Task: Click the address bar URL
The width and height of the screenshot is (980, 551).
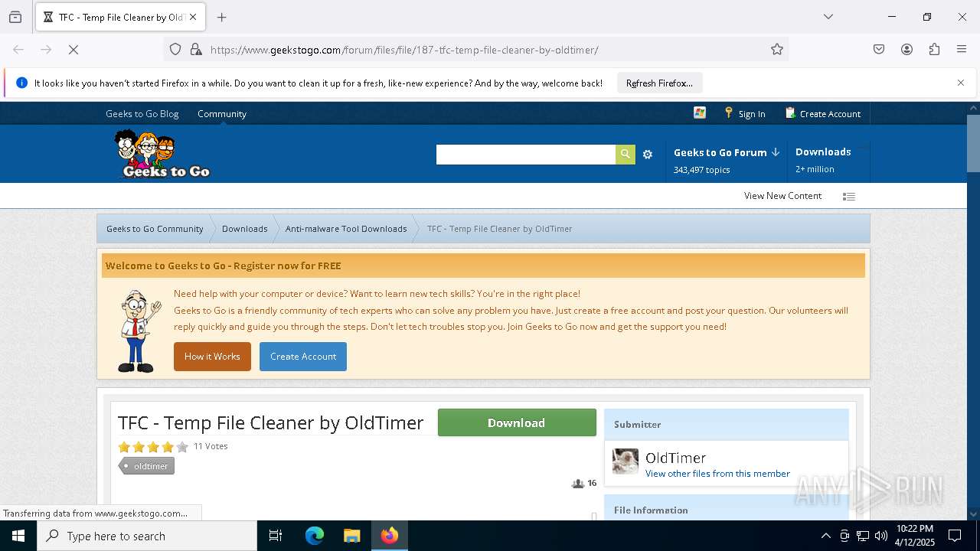Action: coord(404,50)
